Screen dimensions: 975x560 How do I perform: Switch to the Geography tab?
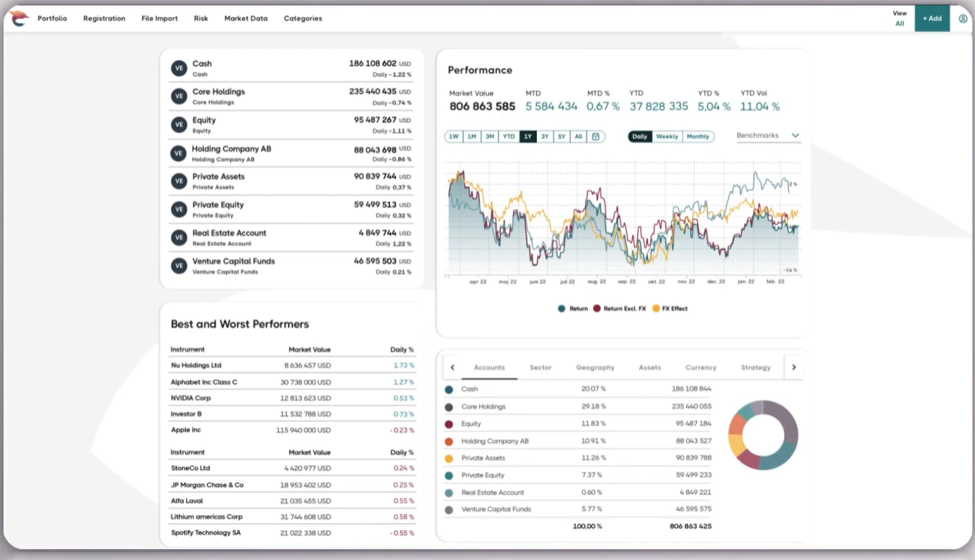(x=595, y=368)
